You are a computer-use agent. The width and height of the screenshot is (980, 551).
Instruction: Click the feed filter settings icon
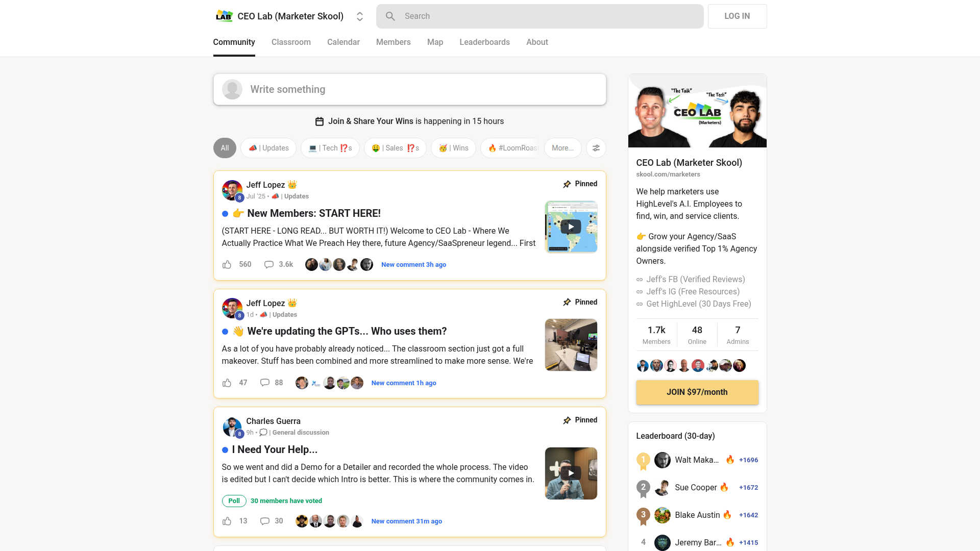pos(596,148)
